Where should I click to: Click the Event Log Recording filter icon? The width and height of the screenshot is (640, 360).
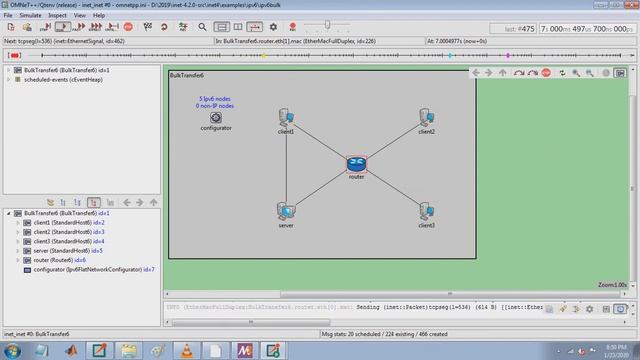point(183,27)
